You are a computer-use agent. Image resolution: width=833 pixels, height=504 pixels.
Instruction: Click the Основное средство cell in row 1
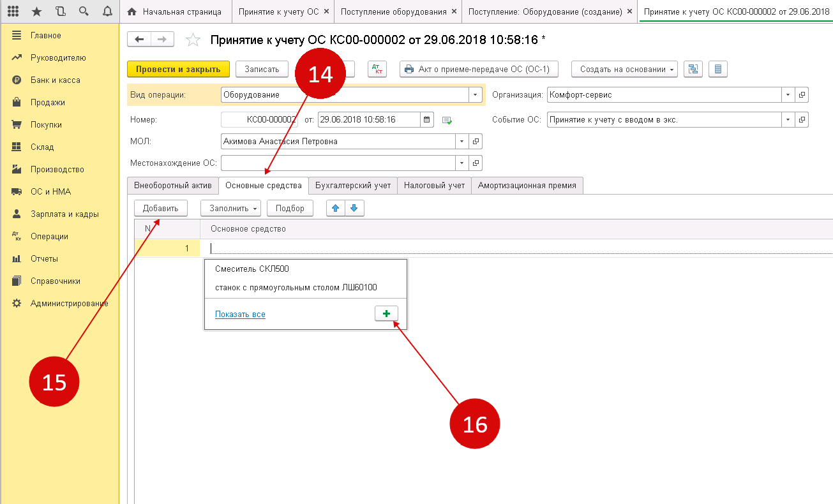point(516,248)
